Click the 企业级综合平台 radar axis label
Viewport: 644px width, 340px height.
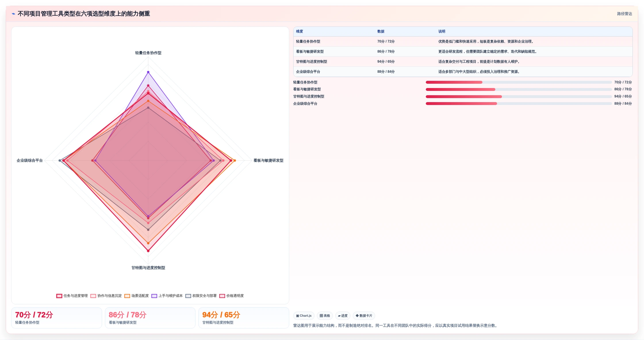coord(30,161)
